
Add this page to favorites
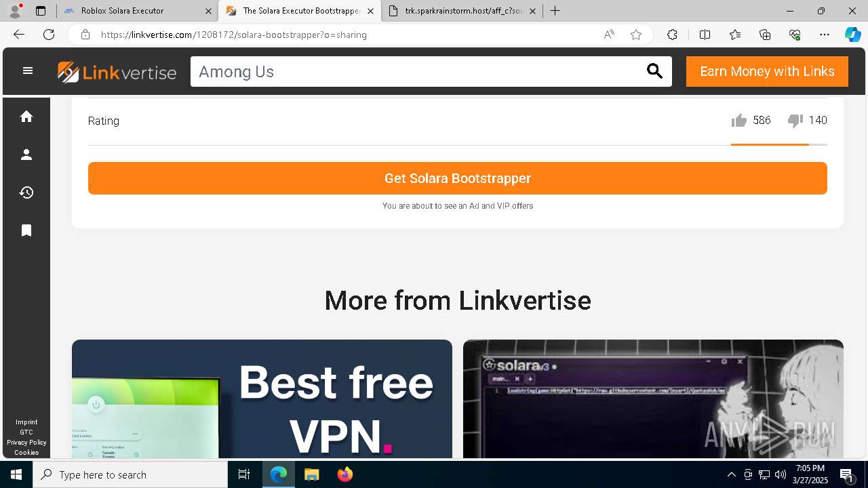[x=636, y=35]
